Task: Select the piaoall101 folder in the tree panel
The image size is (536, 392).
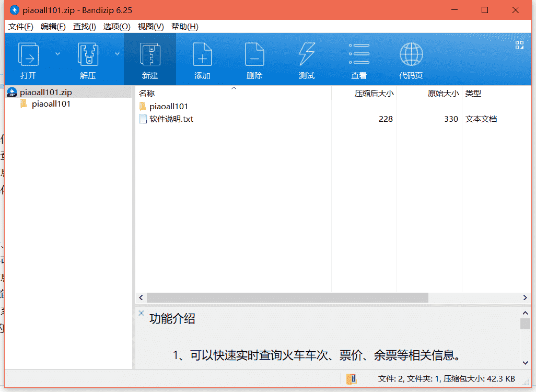Action: pyautogui.click(x=51, y=104)
